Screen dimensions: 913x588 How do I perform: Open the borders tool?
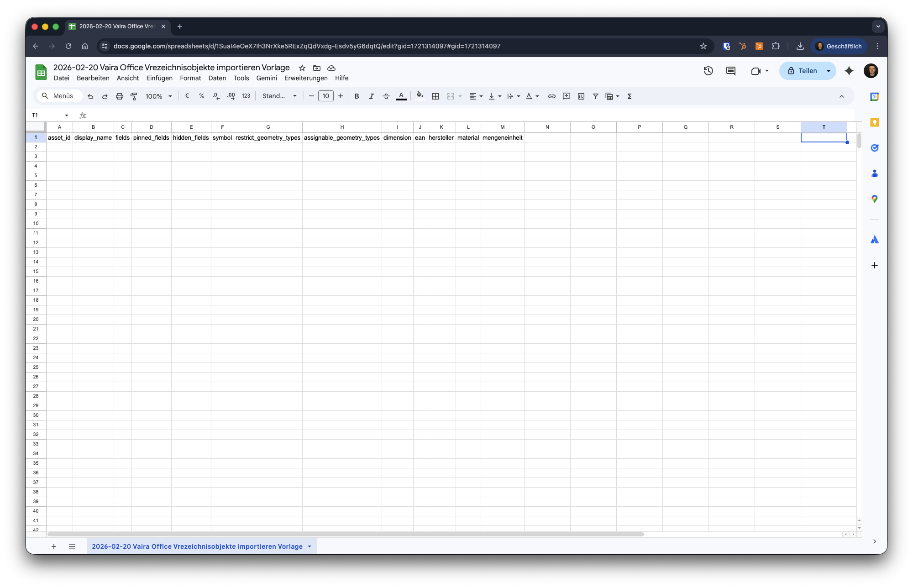(x=436, y=96)
